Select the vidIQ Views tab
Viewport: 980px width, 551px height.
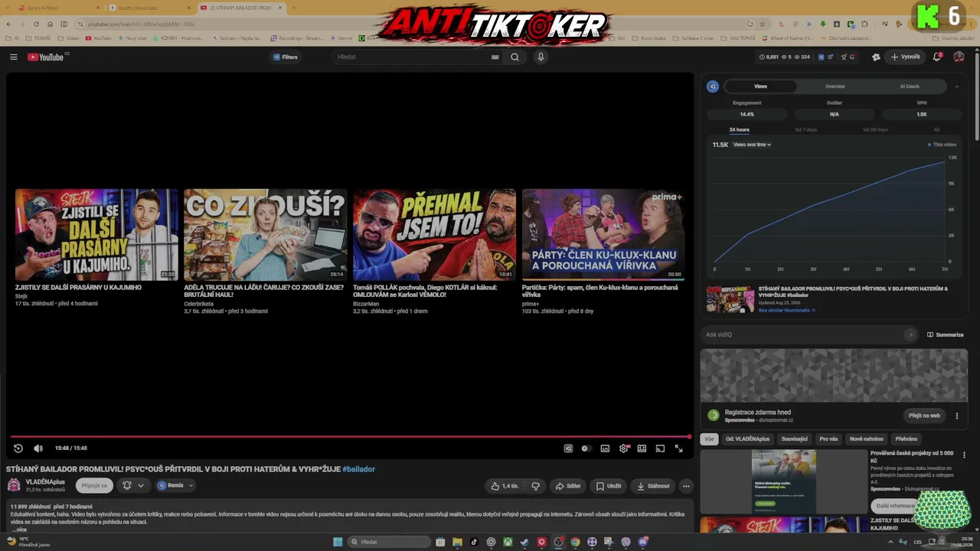(760, 86)
